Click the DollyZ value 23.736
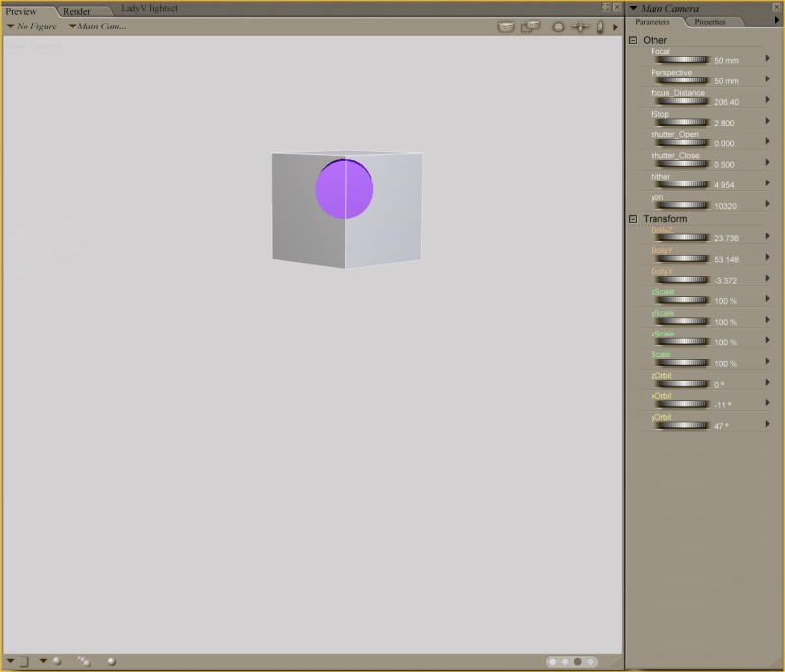 (726, 238)
